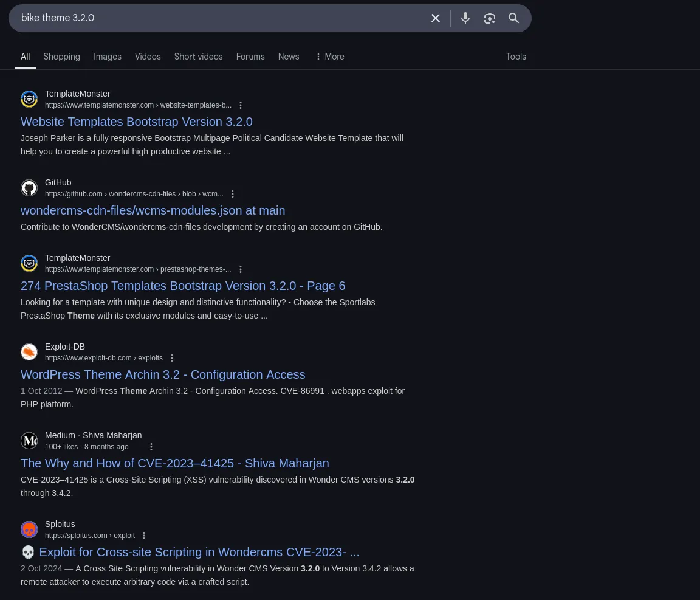700x600 pixels.
Task: Open options menu for GitHub result
Action: click(233, 194)
